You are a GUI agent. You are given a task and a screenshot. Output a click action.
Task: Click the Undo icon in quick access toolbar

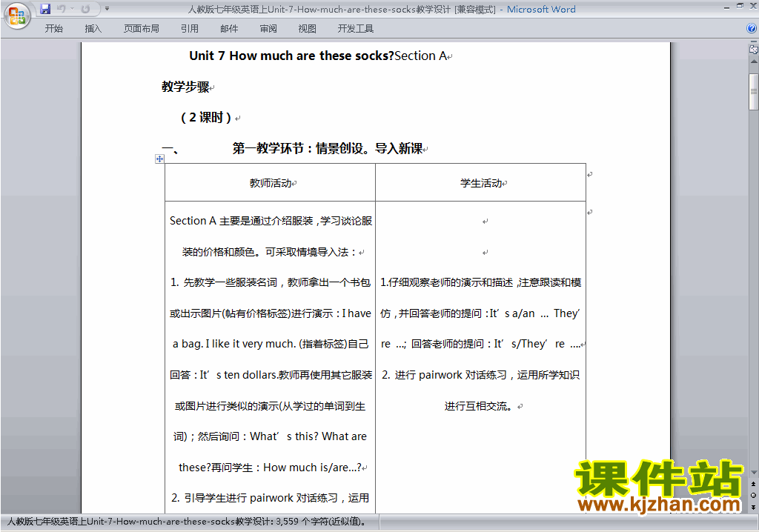[x=62, y=9]
